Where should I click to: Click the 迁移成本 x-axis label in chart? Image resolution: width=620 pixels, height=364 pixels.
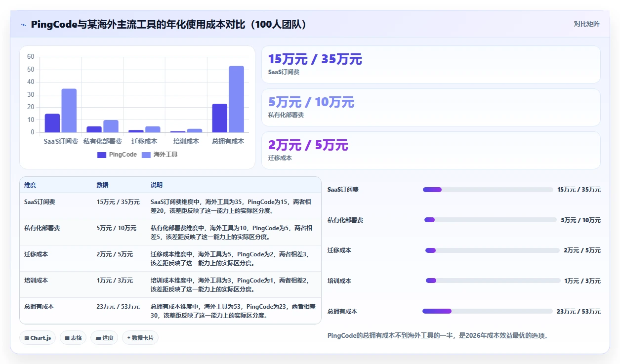144,142
